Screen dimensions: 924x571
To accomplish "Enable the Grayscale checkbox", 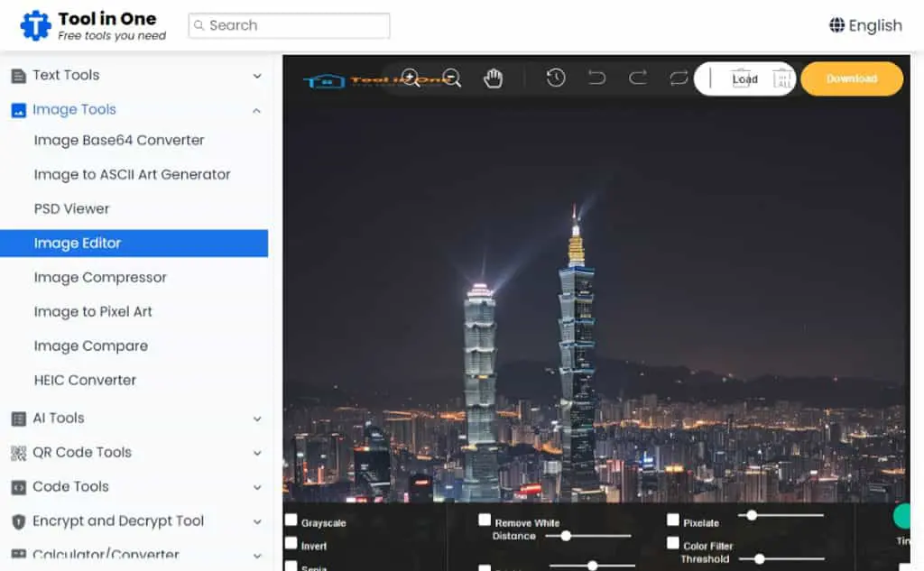I will pyautogui.click(x=291, y=520).
